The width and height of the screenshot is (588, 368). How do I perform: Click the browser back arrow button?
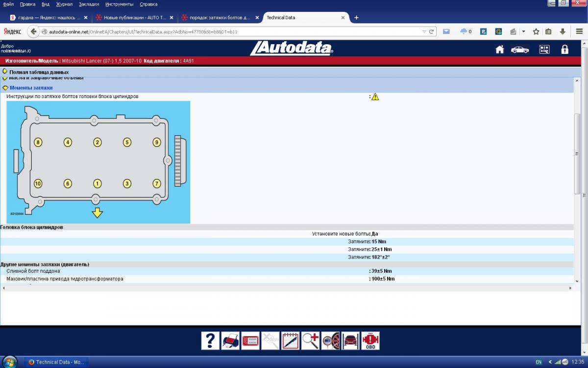pyautogui.click(x=33, y=31)
